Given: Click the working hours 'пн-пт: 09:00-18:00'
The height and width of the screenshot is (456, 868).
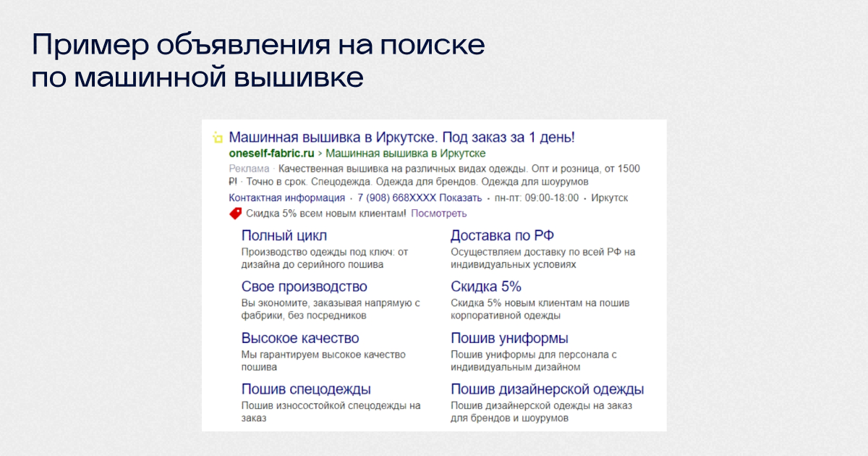Looking at the screenshot, I should coord(537,198).
